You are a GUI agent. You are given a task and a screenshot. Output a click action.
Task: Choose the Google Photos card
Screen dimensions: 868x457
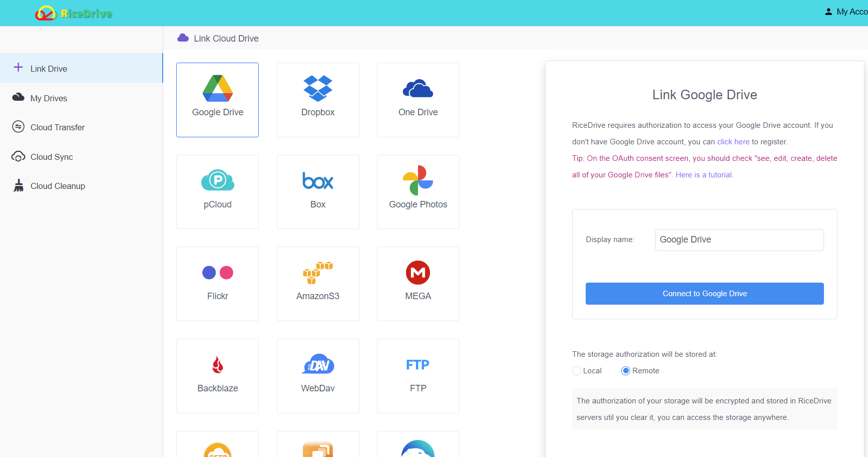coord(418,192)
